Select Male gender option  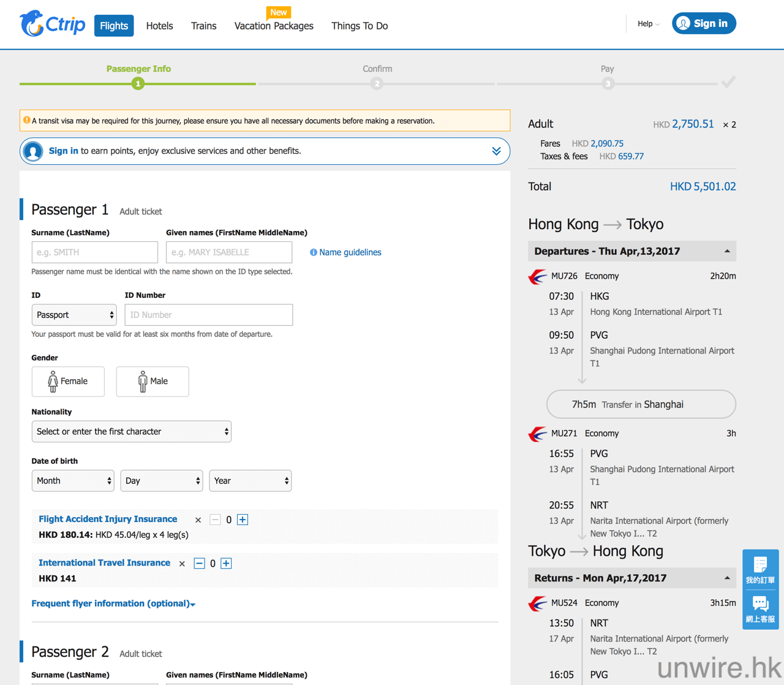tap(153, 381)
